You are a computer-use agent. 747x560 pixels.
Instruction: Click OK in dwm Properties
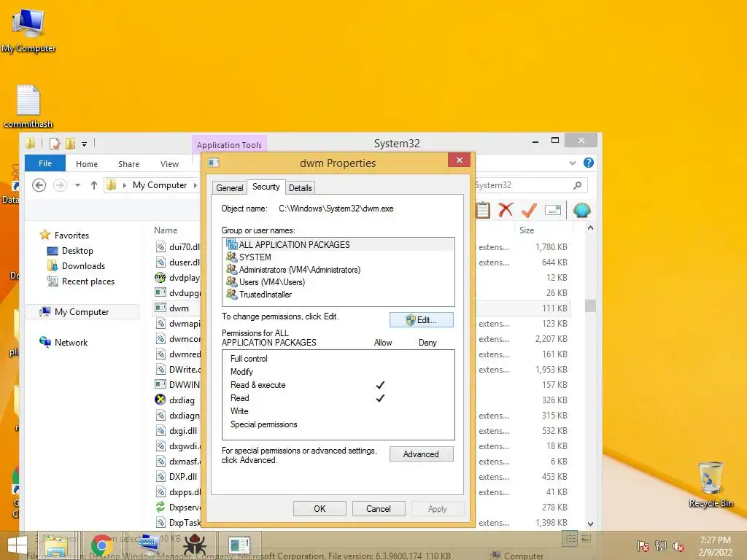click(320, 508)
